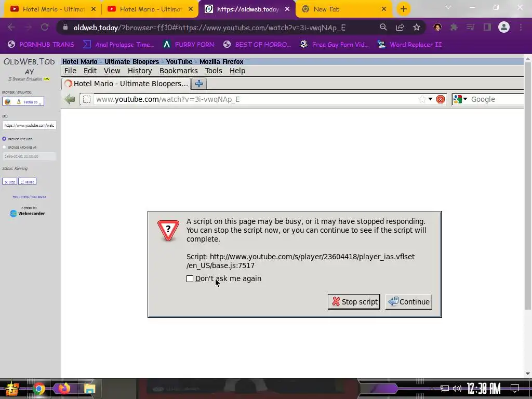Go back with the emulated Firefox's green arrow
Screen dimensions: 532x399
(x=70, y=99)
